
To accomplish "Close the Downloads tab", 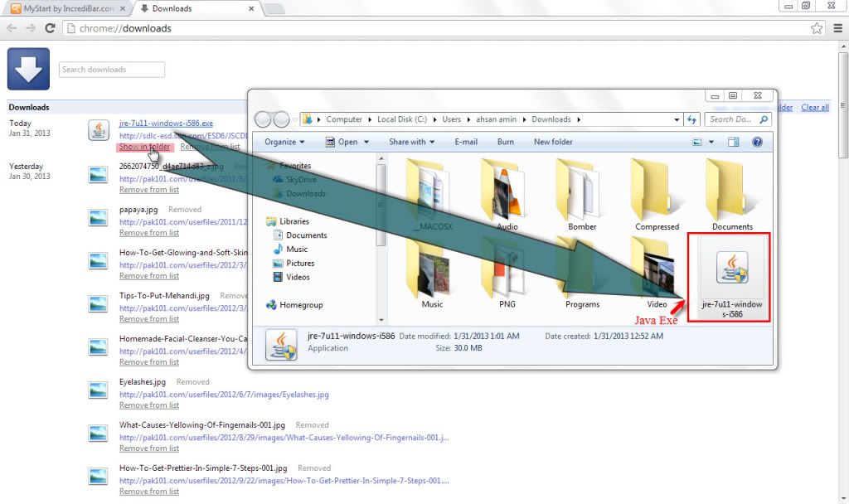I will click(251, 8).
